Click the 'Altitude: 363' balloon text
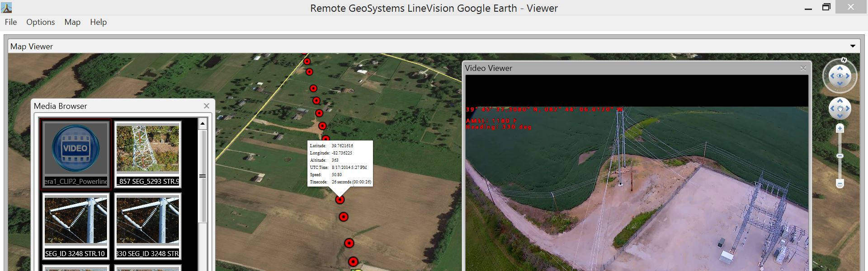The height and width of the screenshot is (271, 868). click(324, 160)
